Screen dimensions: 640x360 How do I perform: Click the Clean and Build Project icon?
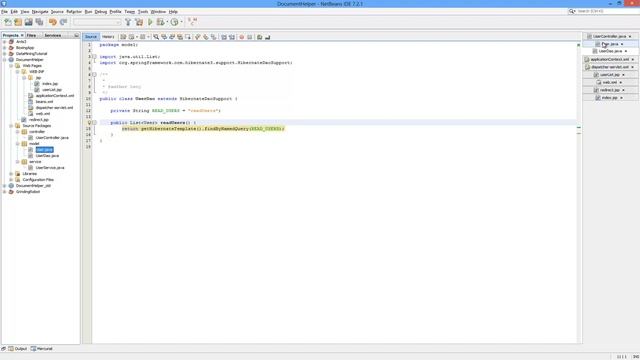[139, 22]
